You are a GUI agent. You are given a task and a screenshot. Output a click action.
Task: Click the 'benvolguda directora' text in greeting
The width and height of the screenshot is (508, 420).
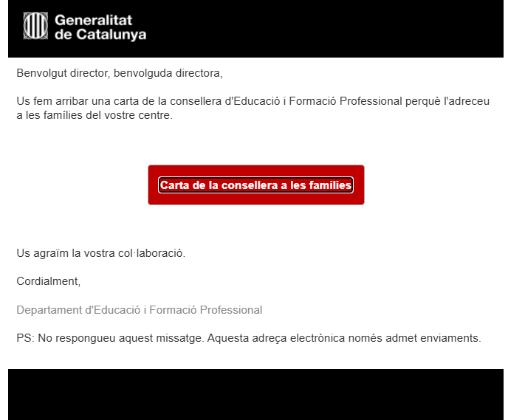click(x=168, y=73)
